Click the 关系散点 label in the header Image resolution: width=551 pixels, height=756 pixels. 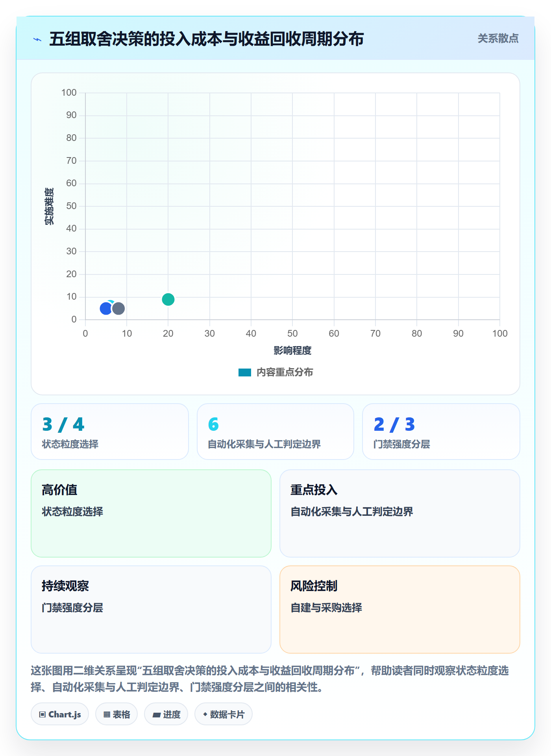click(x=498, y=39)
